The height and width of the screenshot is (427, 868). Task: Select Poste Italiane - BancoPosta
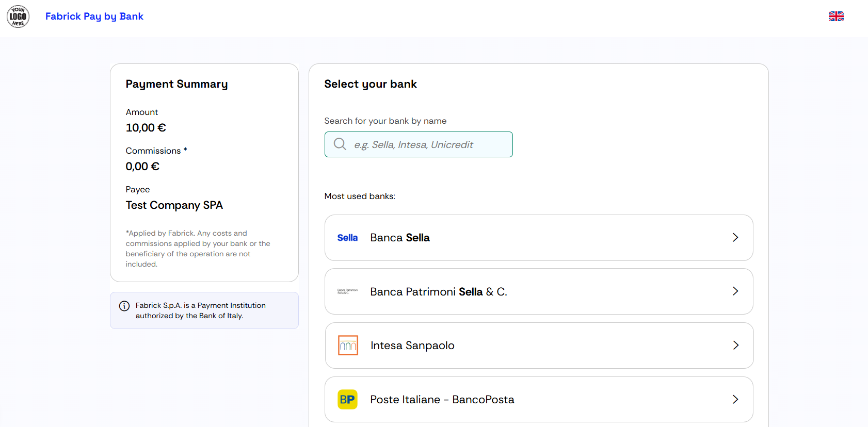(x=539, y=400)
